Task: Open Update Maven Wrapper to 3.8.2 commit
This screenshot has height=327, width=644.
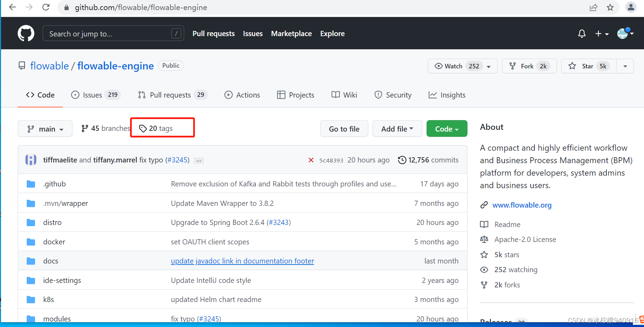Action: pyautogui.click(x=222, y=203)
